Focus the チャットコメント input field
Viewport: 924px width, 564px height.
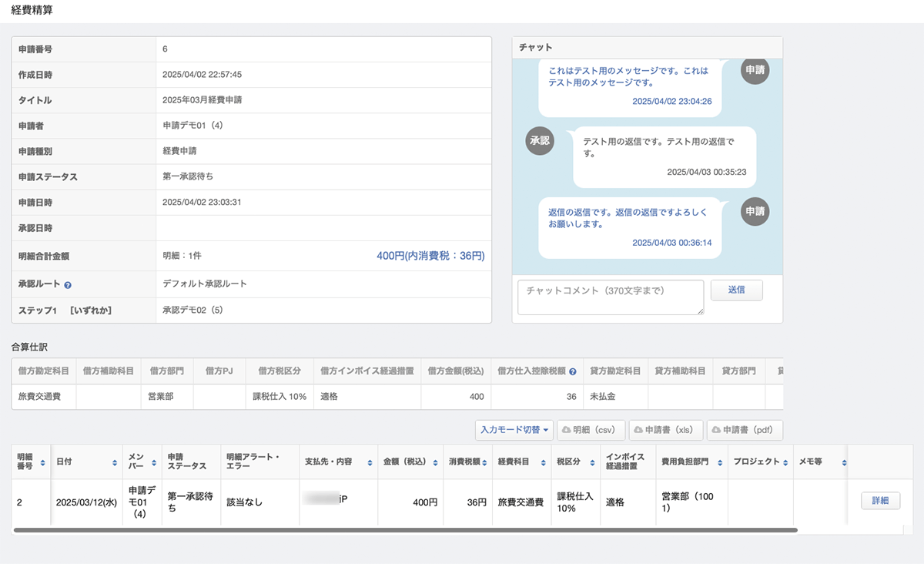click(x=611, y=297)
